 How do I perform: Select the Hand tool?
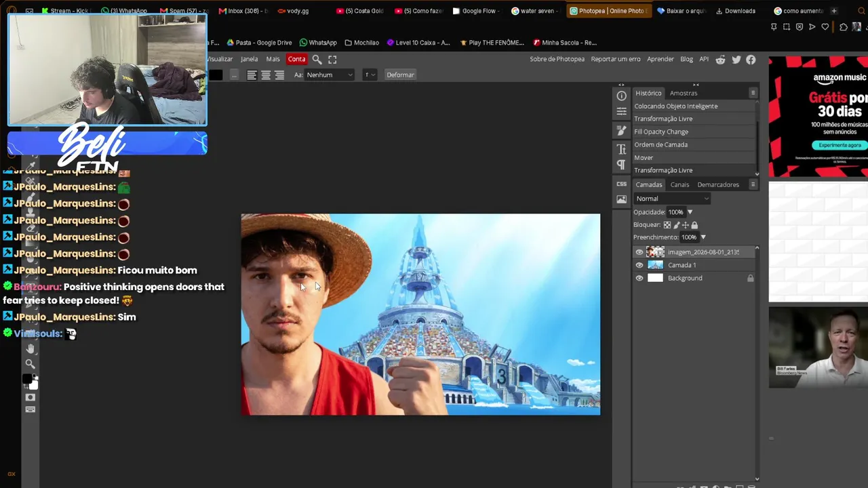(30, 348)
